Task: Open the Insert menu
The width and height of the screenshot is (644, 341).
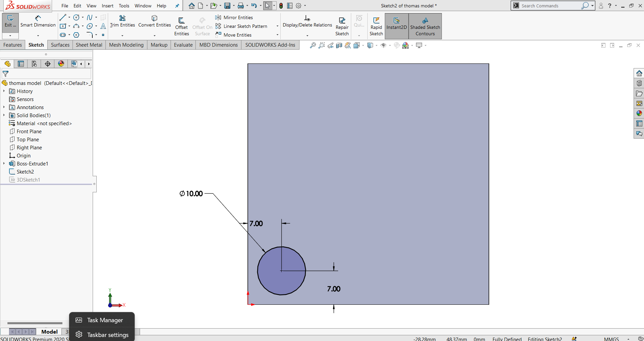Action: 107,6
